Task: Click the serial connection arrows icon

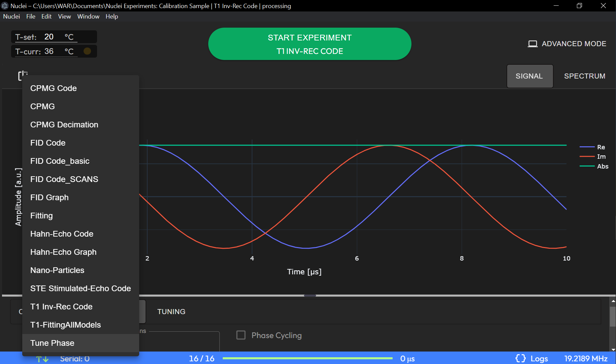Action: [x=42, y=359]
